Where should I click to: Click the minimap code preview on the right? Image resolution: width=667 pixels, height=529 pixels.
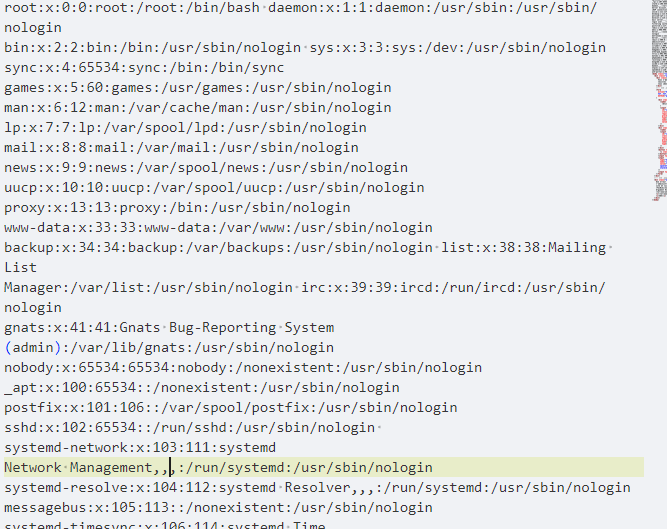click(x=659, y=100)
